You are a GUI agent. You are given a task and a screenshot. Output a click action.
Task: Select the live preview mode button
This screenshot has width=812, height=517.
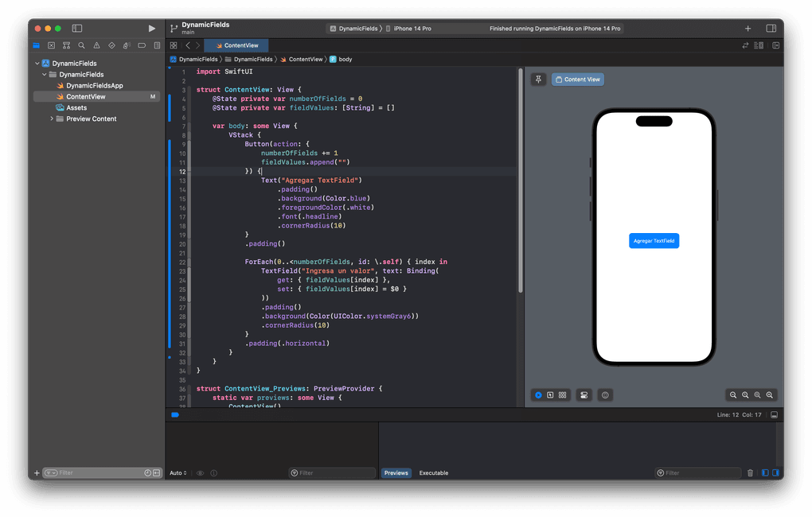click(538, 395)
